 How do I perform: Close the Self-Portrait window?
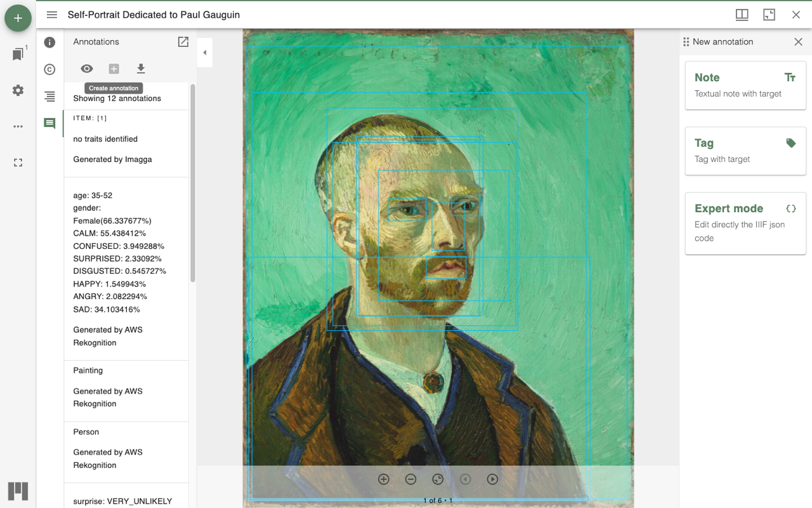[796, 15]
